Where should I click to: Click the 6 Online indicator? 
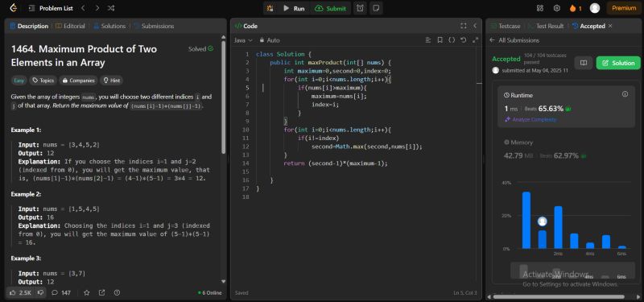[210, 293]
